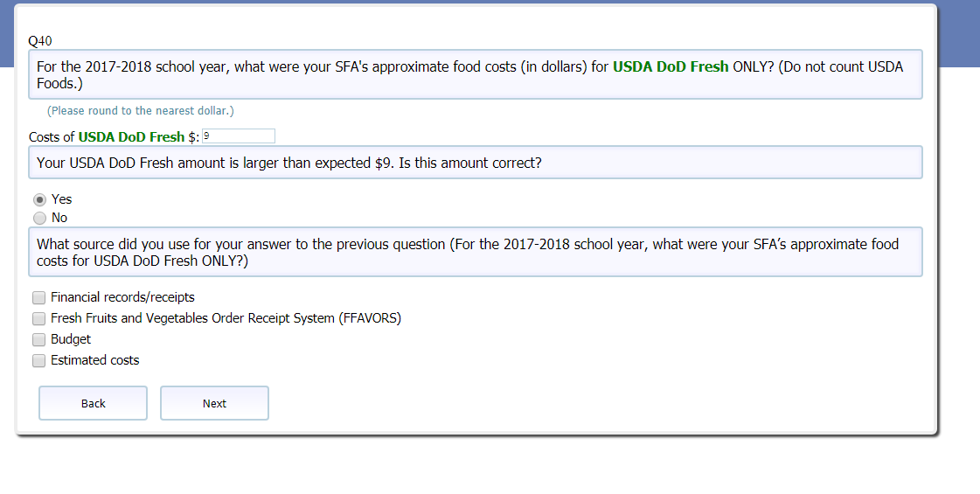The height and width of the screenshot is (494, 980).
Task: Click the 'Please round to the nearest dollar' hint
Action: (x=141, y=111)
